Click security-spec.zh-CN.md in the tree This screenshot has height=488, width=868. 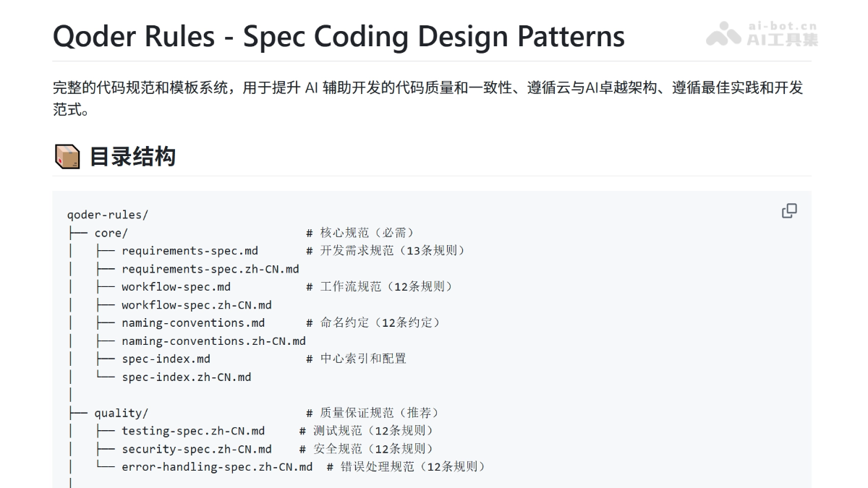point(196,449)
